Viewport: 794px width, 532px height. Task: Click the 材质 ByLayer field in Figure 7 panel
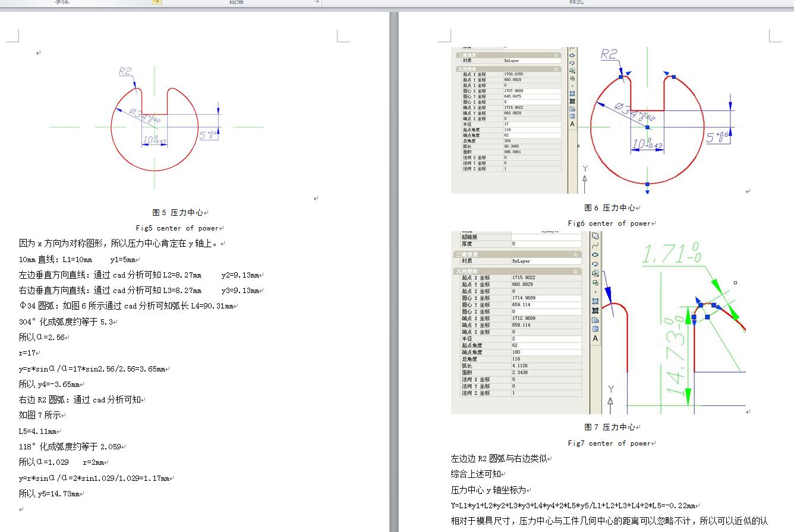click(x=546, y=261)
